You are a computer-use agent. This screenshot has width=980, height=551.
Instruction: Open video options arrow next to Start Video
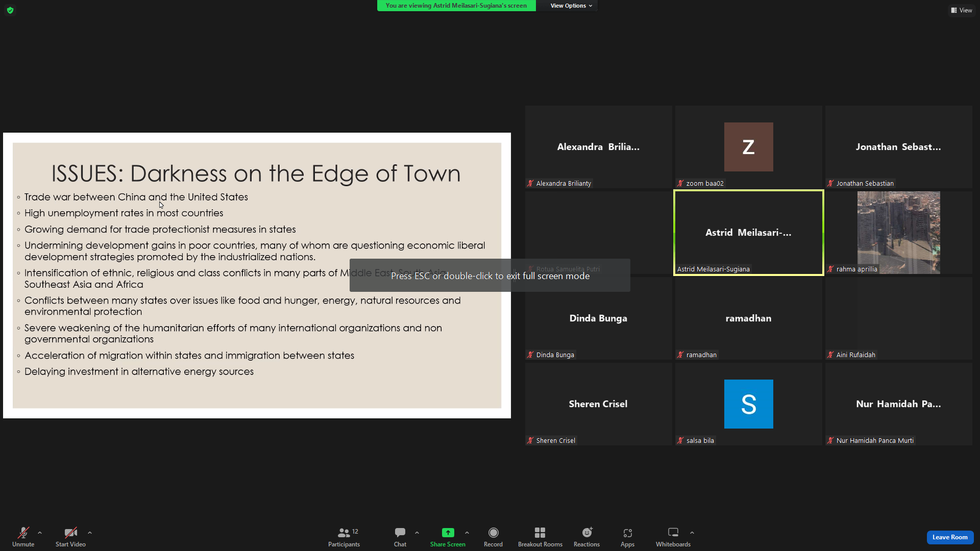[x=90, y=533]
